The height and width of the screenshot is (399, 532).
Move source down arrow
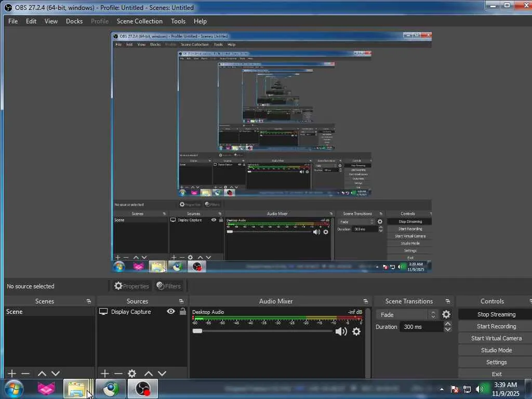tap(162, 374)
